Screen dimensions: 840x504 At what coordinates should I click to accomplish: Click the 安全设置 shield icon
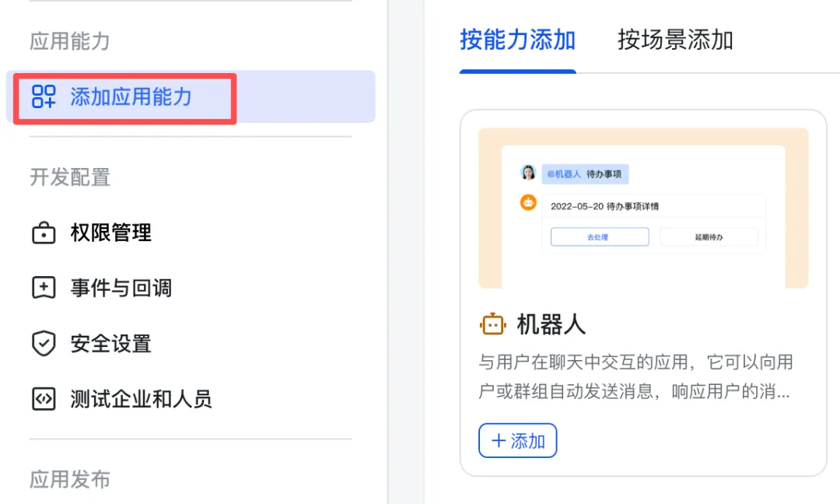point(44,344)
